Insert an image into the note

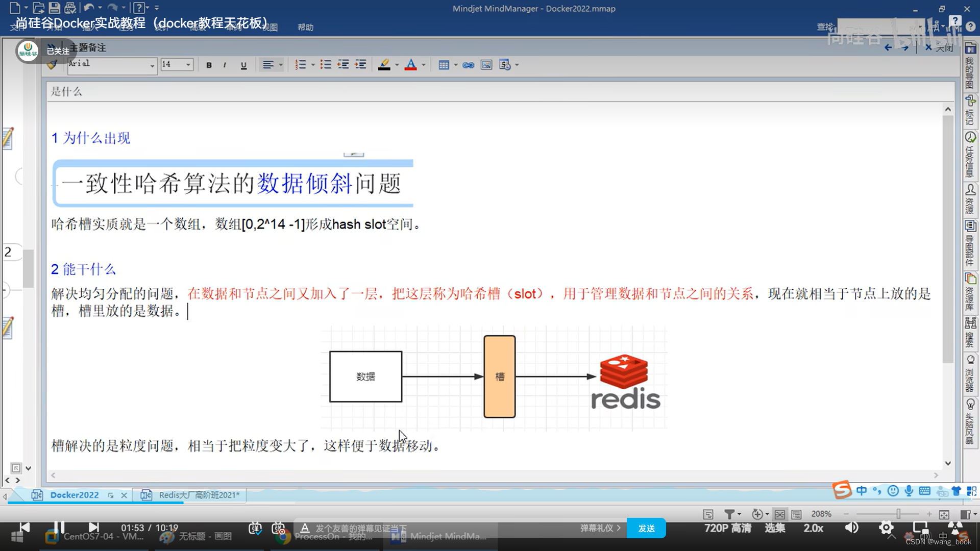point(485,65)
